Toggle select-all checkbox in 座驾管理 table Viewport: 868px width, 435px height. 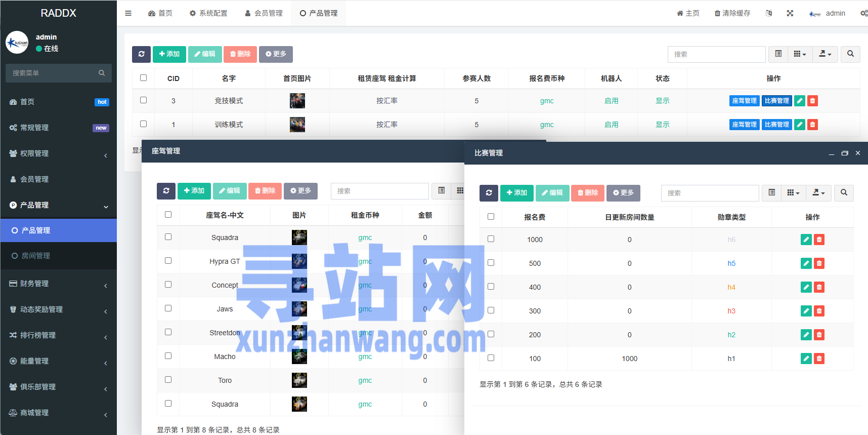(168, 215)
